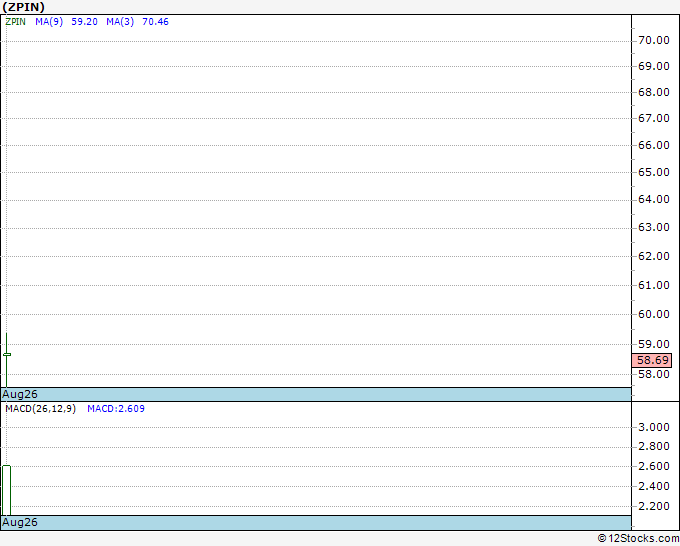Click the (ZPIN) chart title
This screenshot has width=680, height=546.
[x=23, y=7]
